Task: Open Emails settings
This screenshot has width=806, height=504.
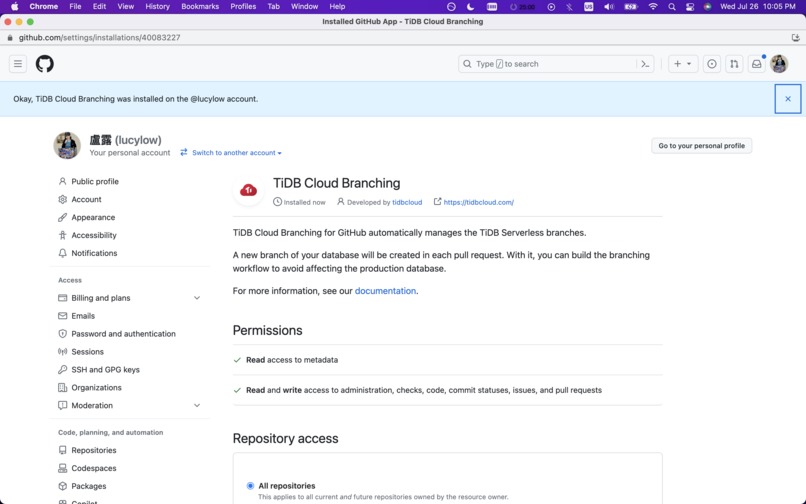Action: (x=83, y=316)
